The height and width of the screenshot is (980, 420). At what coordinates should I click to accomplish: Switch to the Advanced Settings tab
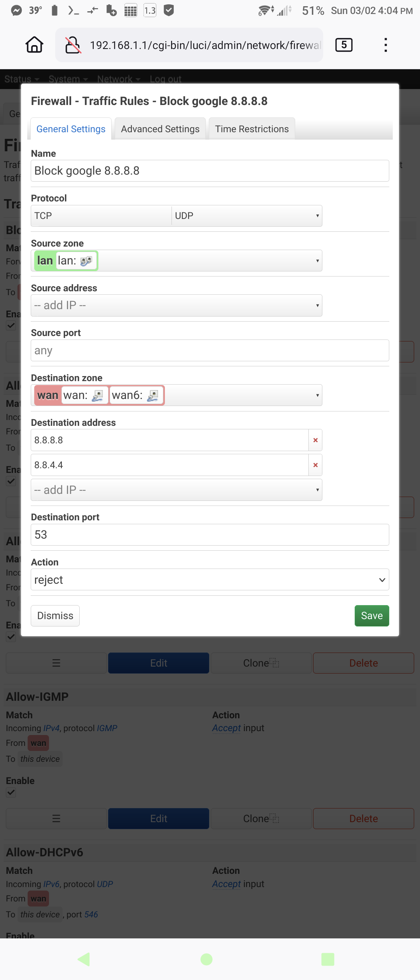pos(160,129)
